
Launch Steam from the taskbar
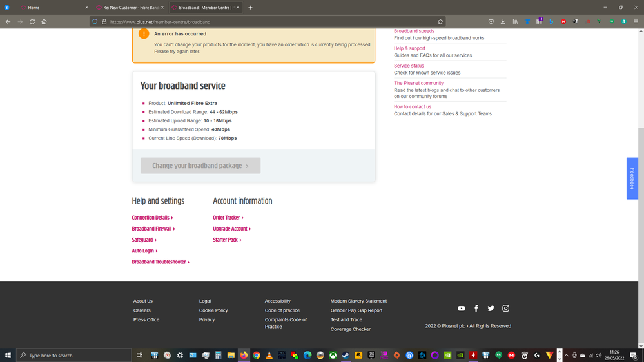point(346,355)
